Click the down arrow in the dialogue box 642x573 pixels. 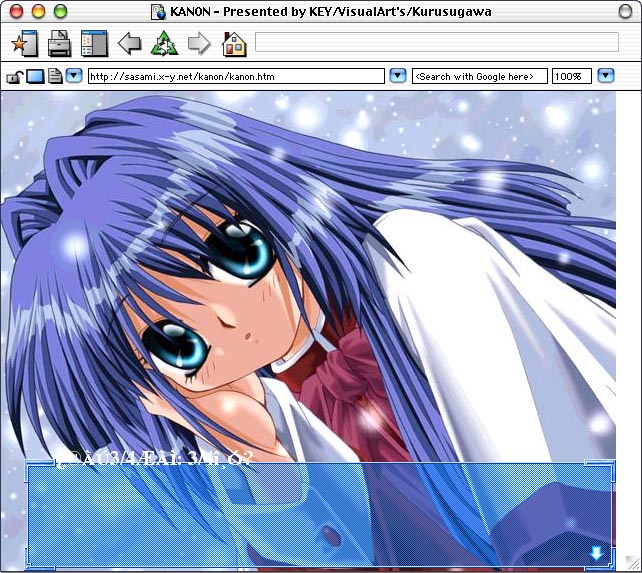(596, 553)
